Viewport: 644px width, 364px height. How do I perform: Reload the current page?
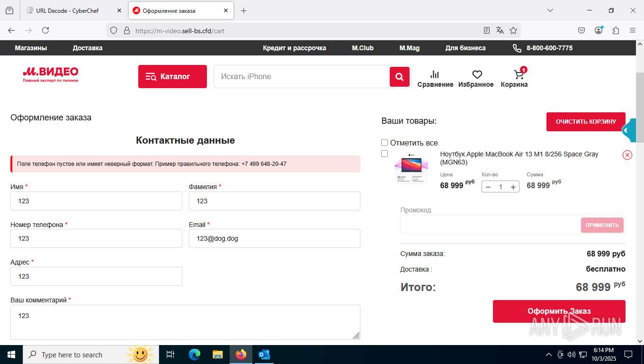pyautogui.click(x=45, y=30)
